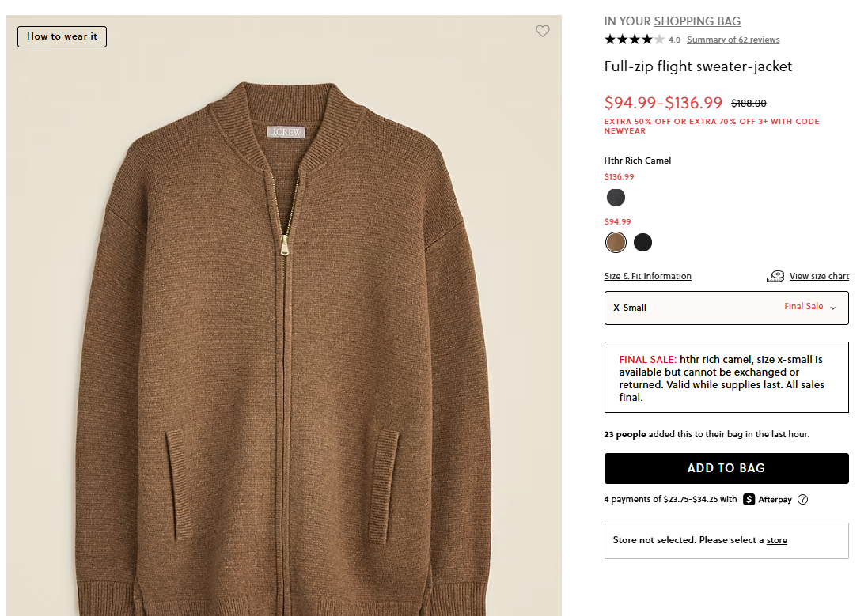This screenshot has width=868, height=616.
Task: Click the Afterpay info question mark icon
Action: click(803, 500)
